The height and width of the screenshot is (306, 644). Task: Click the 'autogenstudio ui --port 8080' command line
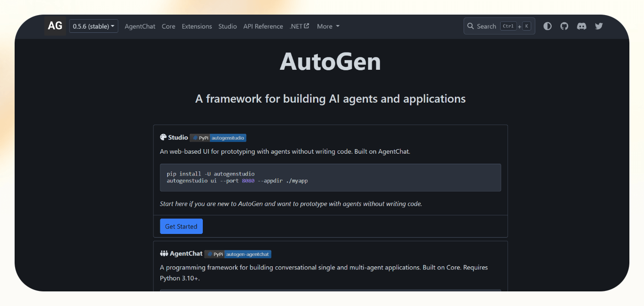click(x=238, y=181)
